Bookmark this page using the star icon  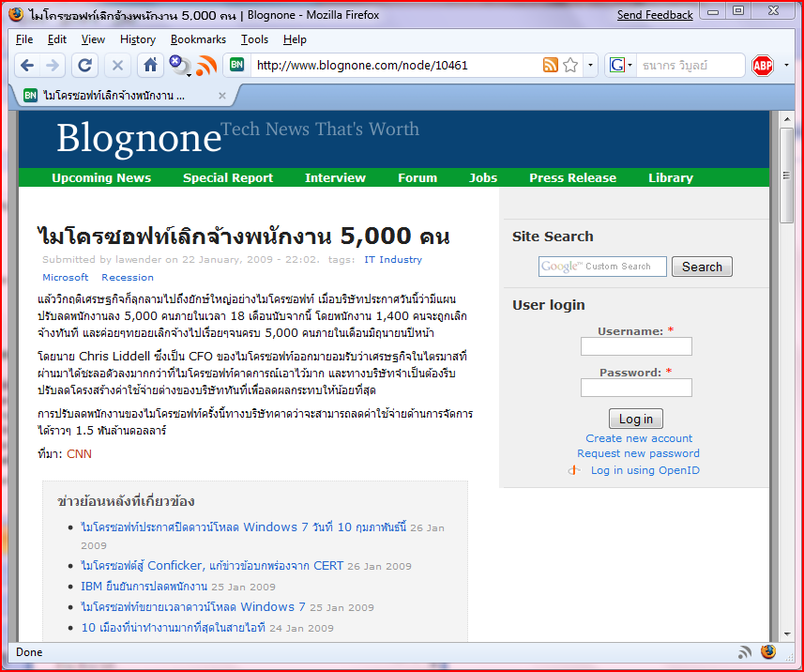pyautogui.click(x=569, y=66)
